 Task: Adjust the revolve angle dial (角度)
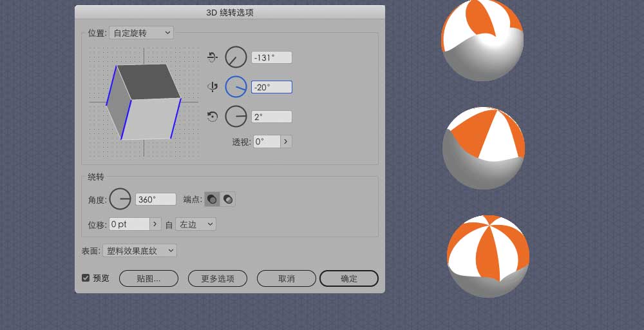(x=120, y=199)
